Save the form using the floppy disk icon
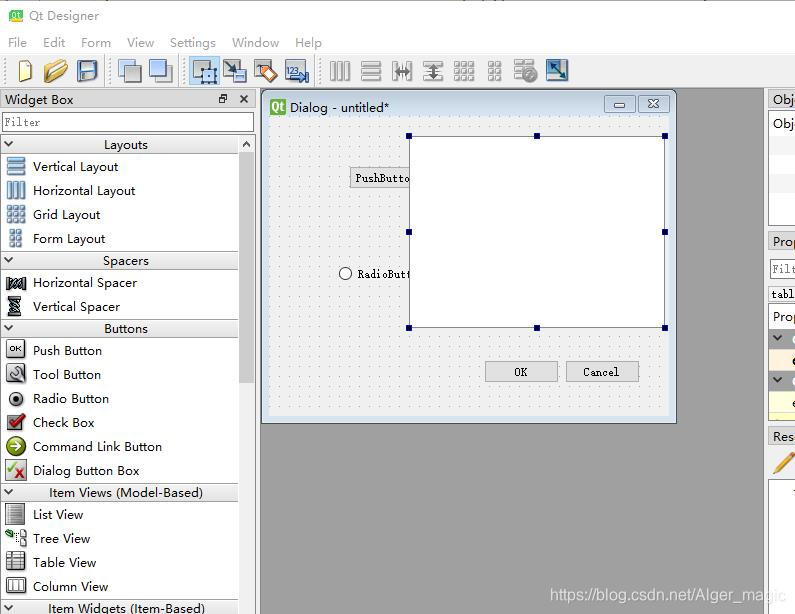The image size is (795, 614). tap(87, 70)
